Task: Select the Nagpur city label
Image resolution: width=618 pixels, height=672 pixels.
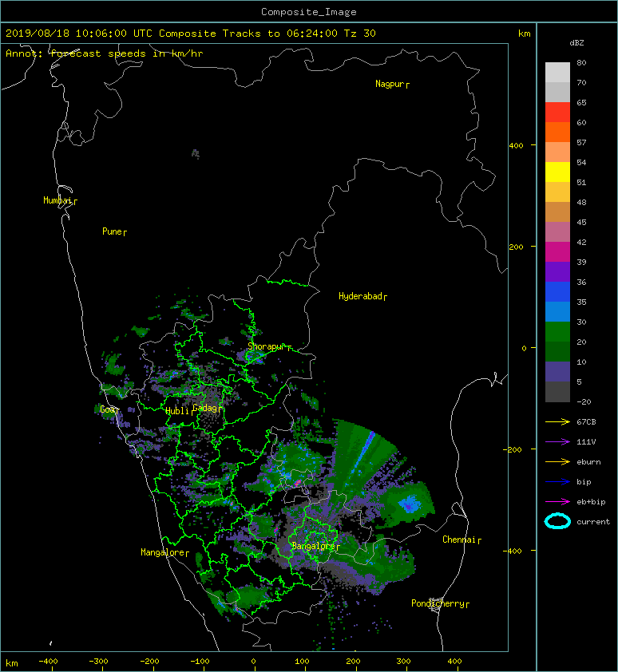Action: click(390, 84)
